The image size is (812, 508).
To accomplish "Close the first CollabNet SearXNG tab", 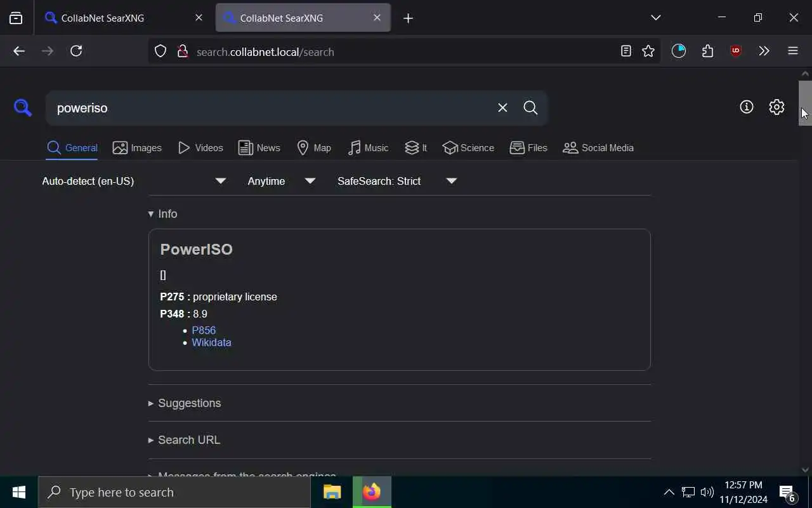I will click(199, 18).
